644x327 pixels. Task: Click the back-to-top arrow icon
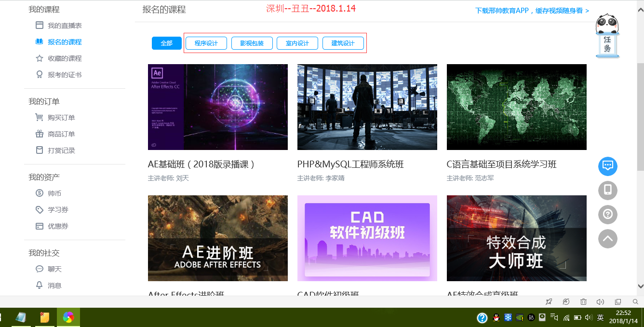(x=607, y=238)
